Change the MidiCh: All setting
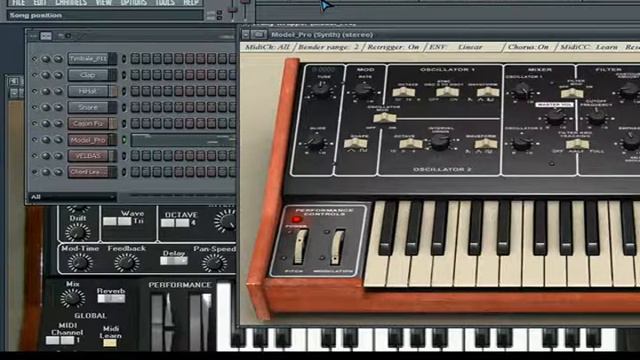Viewport: 640px width, 360px height. click(267, 47)
